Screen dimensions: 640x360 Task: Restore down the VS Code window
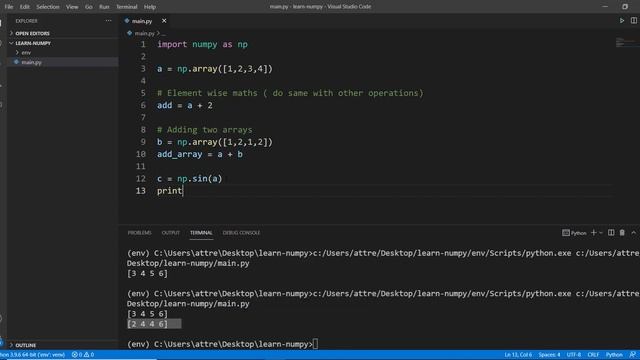tap(625, 7)
